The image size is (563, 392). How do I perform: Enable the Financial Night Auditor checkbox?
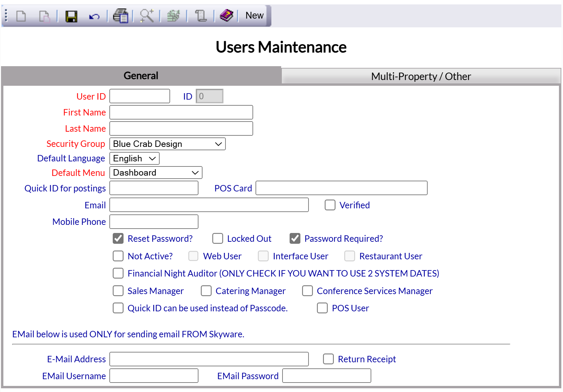(118, 273)
